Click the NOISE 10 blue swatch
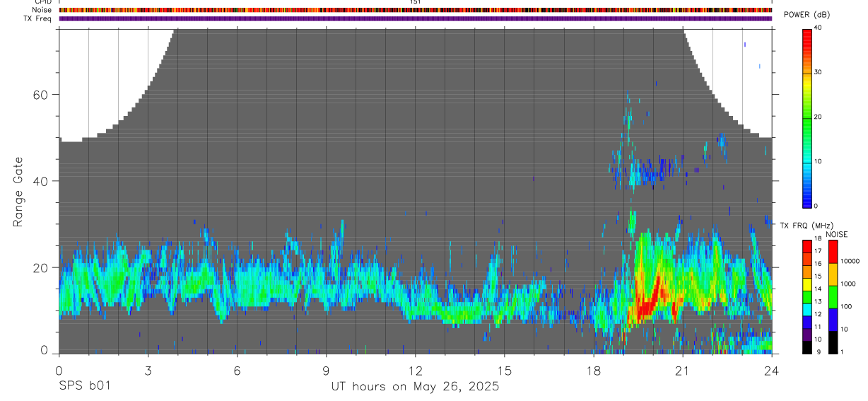Viewport: 868px width, 401px height. point(833,320)
